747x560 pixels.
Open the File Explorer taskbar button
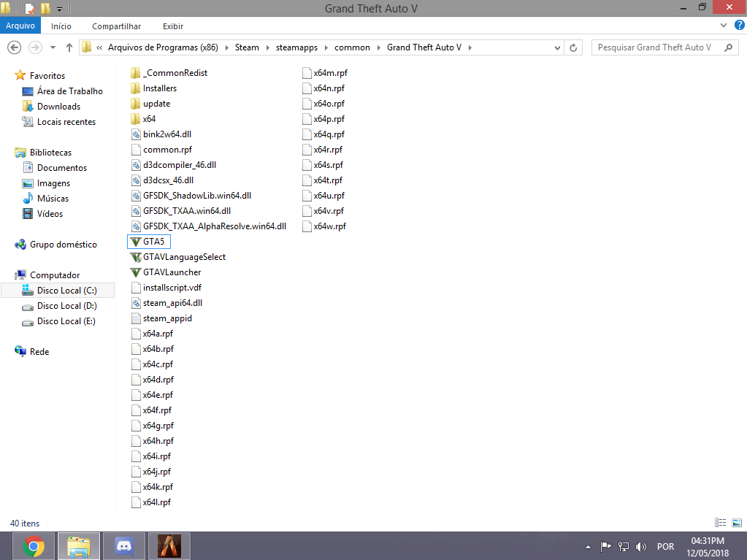(79, 546)
